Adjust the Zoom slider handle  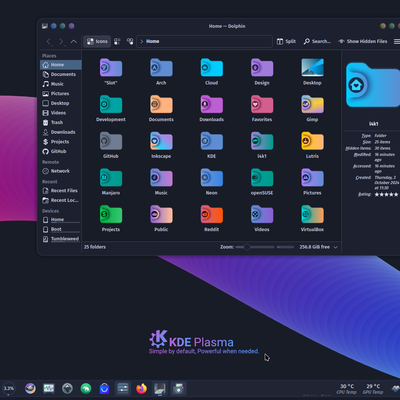[x=247, y=247]
